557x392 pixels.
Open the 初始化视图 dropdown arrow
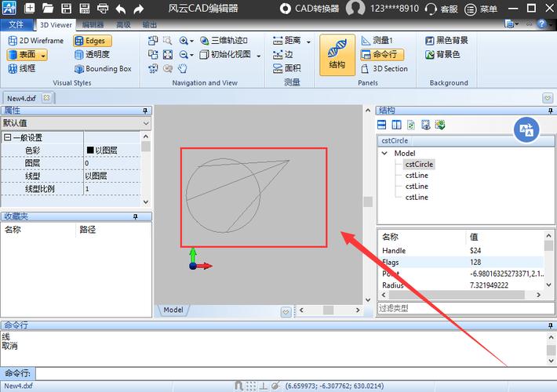[259, 56]
